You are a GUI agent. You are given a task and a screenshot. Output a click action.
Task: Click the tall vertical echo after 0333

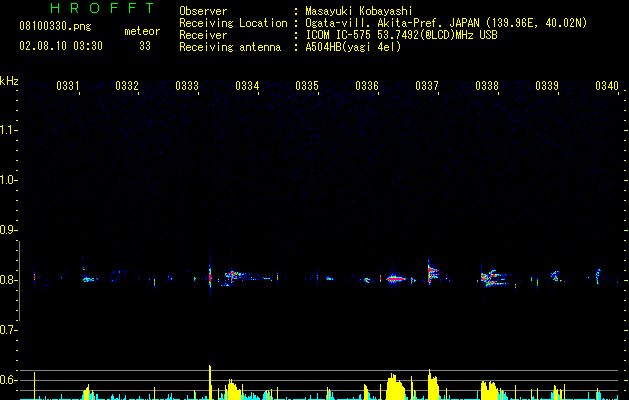click(210, 275)
